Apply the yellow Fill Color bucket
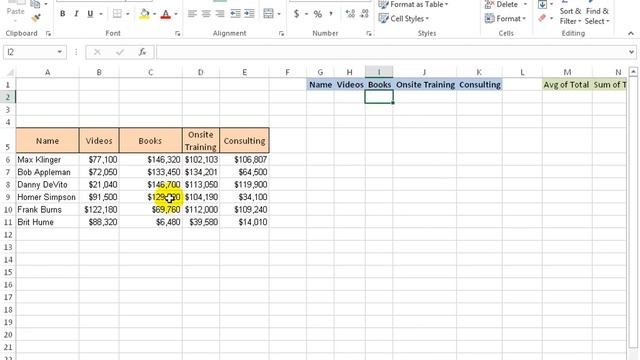The height and width of the screenshot is (360, 640). (x=144, y=14)
